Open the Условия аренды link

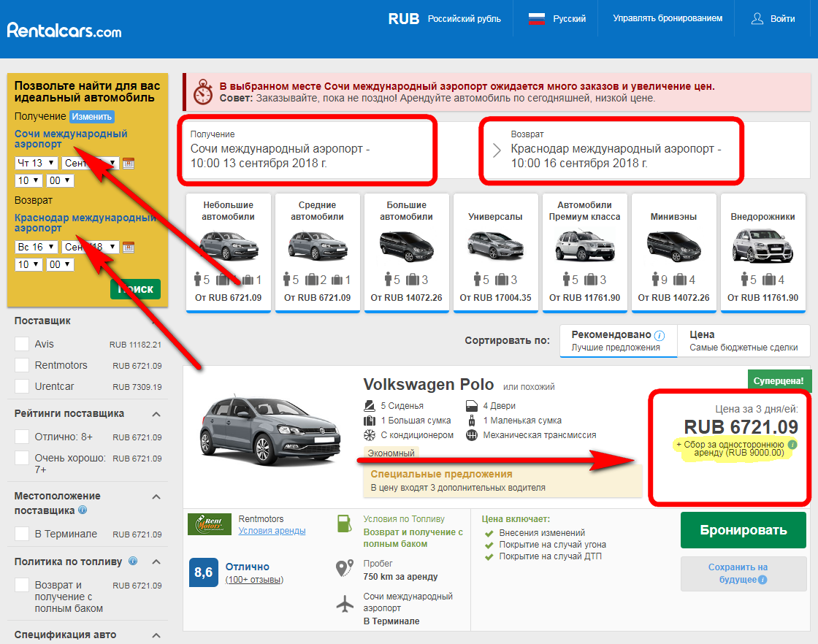(x=272, y=531)
